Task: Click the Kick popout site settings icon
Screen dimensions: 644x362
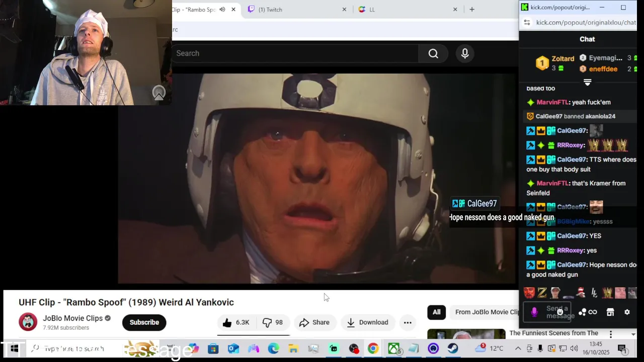Action: [527, 23]
